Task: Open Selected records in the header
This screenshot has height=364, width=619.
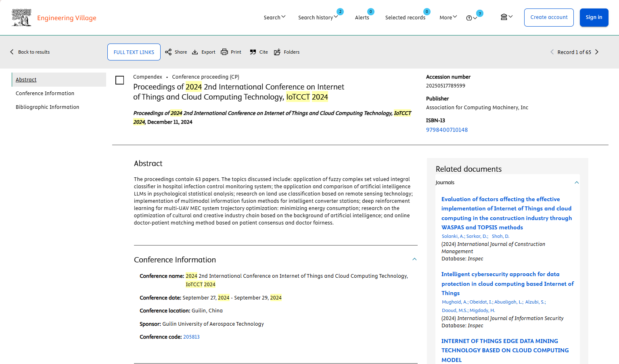Action: (x=405, y=18)
